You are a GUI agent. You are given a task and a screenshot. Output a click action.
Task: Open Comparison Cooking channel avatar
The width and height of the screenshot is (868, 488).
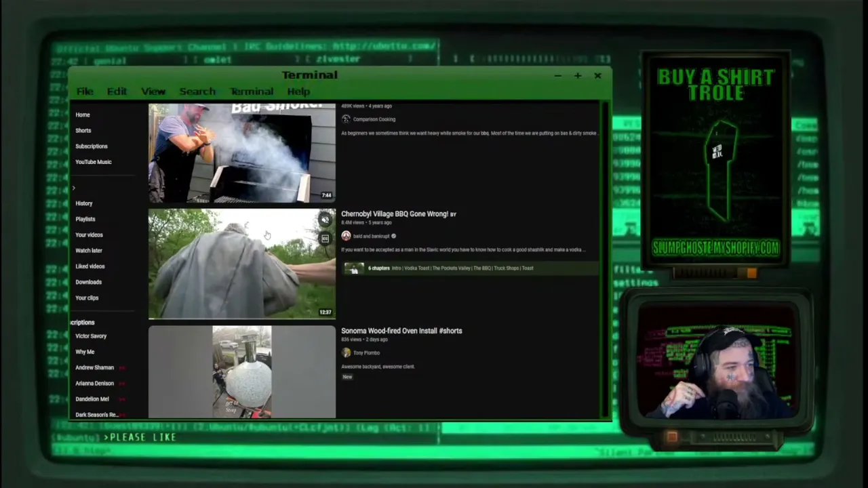click(x=346, y=119)
